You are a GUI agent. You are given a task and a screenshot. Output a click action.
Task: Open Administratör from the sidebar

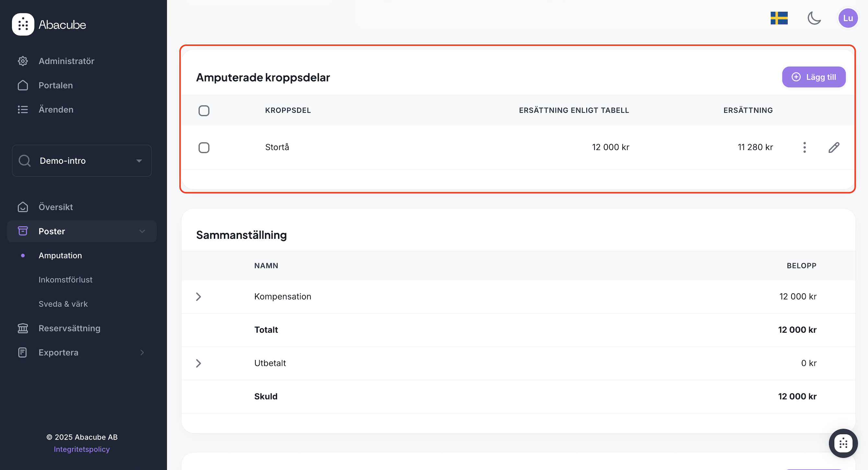(x=66, y=61)
